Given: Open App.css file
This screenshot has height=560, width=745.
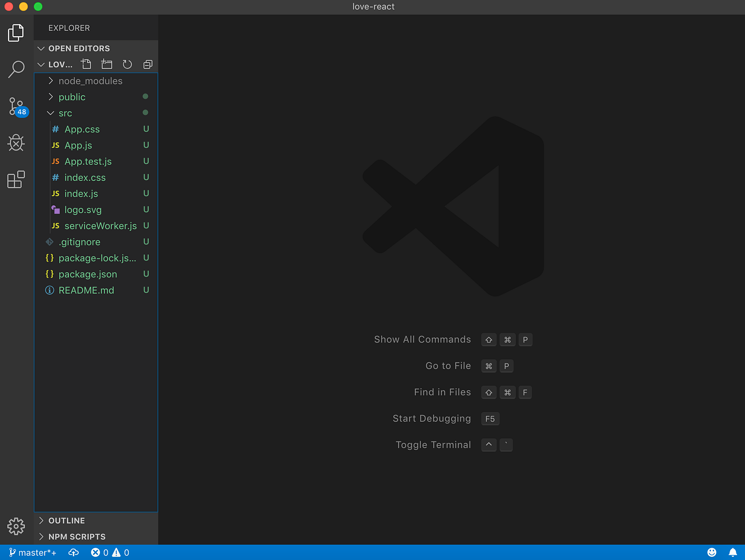Looking at the screenshot, I should click(x=96, y=129).
